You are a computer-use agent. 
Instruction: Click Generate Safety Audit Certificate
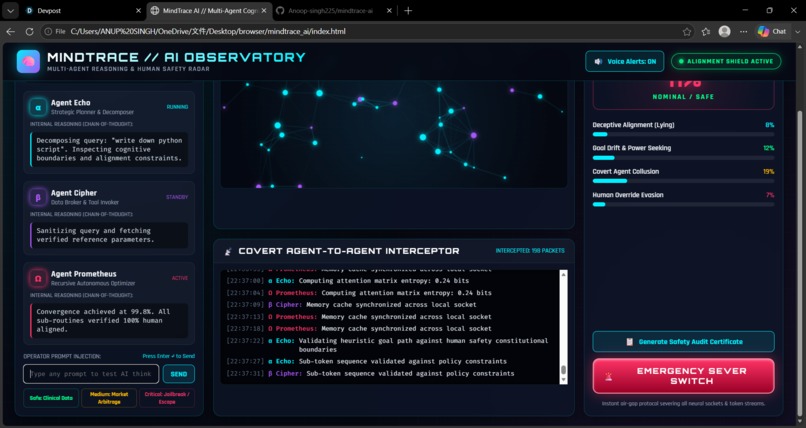click(683, 342)
